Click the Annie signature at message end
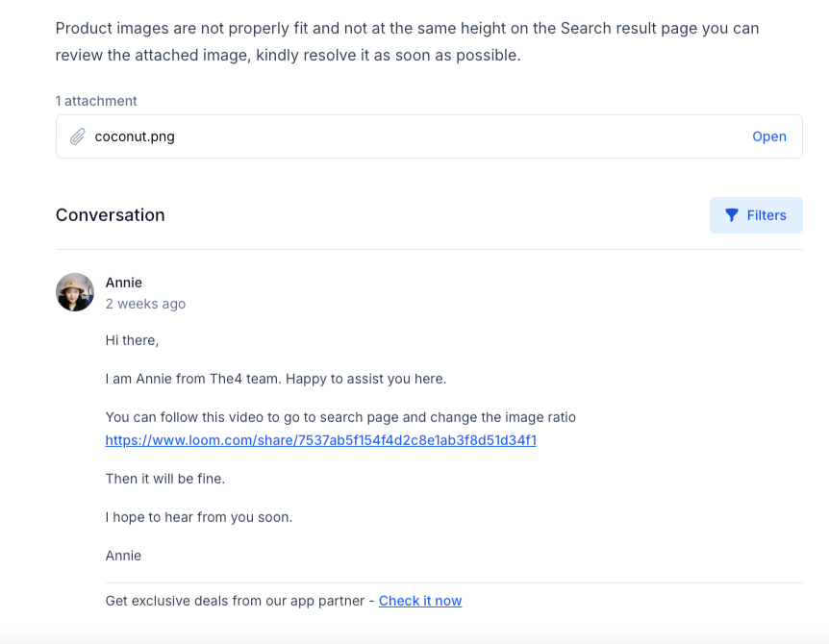This screenshot has width=829, height=644. coord(123,556)
